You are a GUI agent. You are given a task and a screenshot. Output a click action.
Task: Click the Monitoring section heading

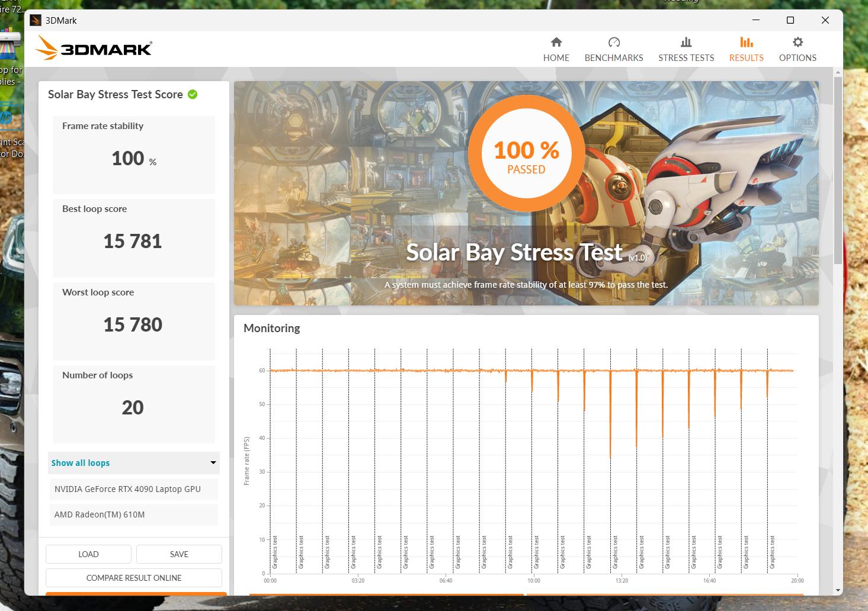click(272, 328)
